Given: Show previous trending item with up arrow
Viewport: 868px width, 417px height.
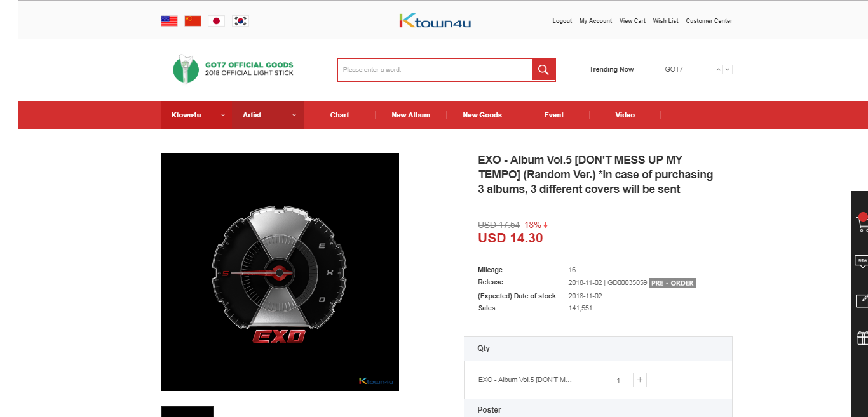Looking at the screenshot, I should (718, 70).
